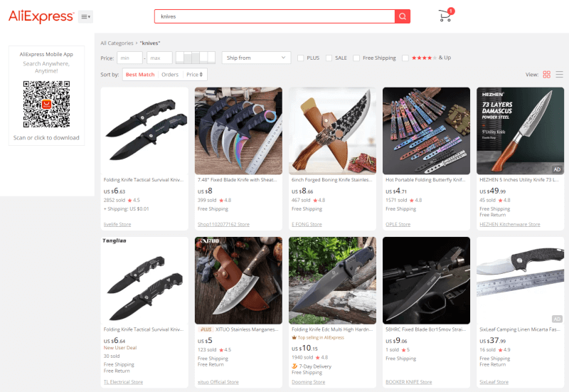Open 58HRC Fixed Blade 8cr15mov title

[x=425, y=329]
